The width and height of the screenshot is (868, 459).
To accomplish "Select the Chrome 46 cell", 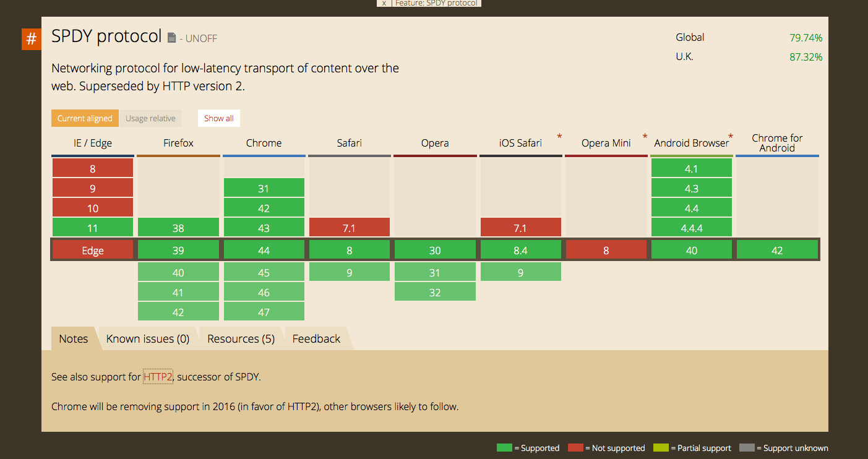I will click(264, 292).
